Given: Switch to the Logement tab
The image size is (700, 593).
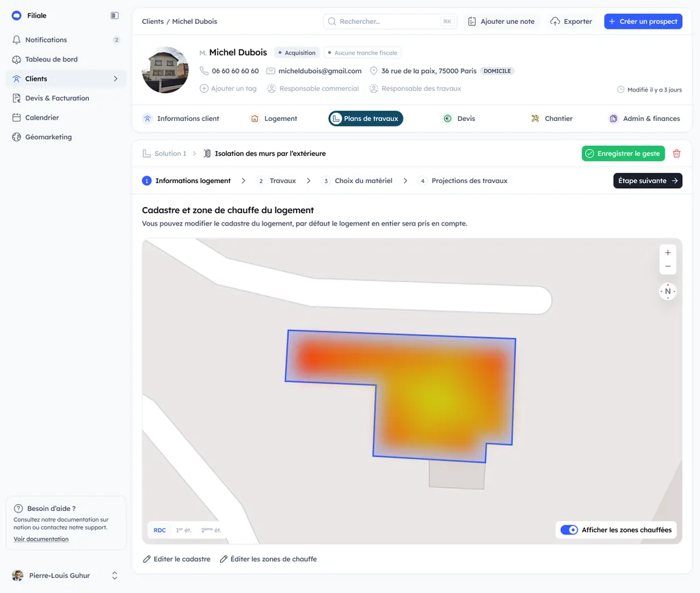Looking at the screenshot, I should [273, 119].
